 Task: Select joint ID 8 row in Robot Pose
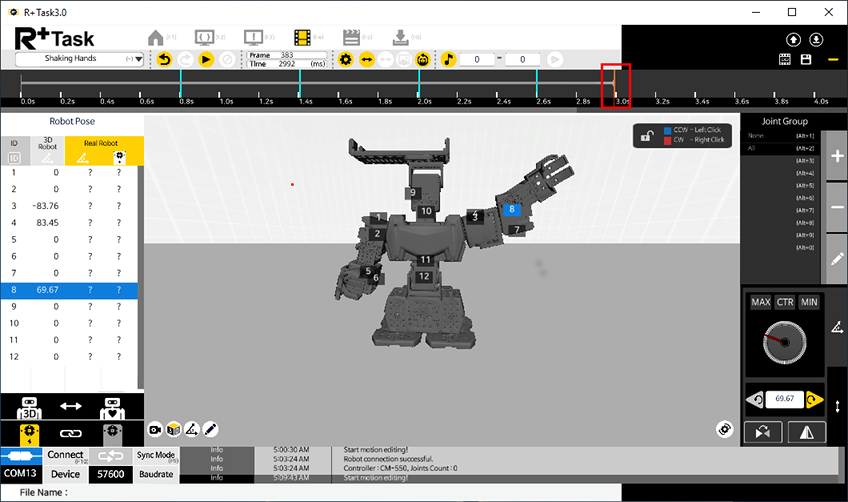click(70, 289)
